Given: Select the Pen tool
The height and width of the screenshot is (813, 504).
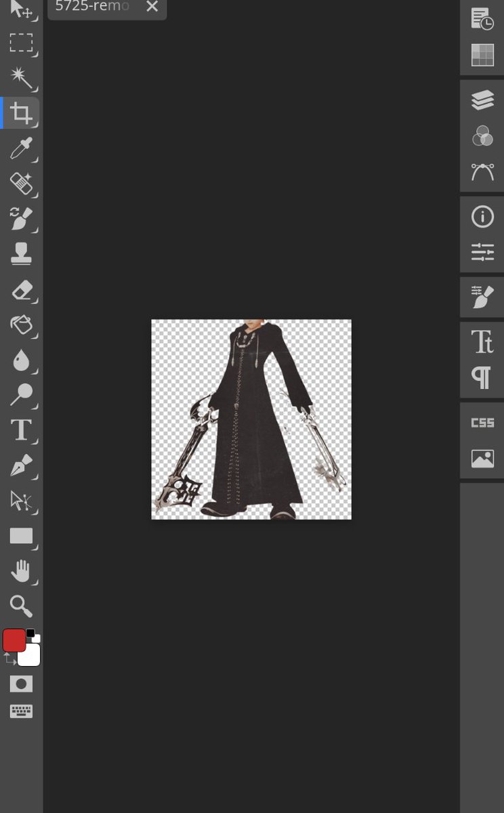Looking at the screenshot, I should click(21, 465).
